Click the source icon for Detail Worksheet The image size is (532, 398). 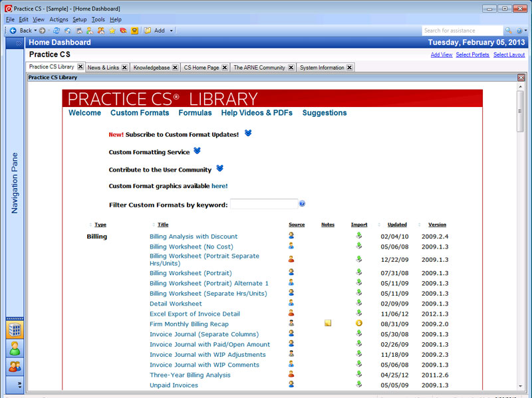[291, 303]
